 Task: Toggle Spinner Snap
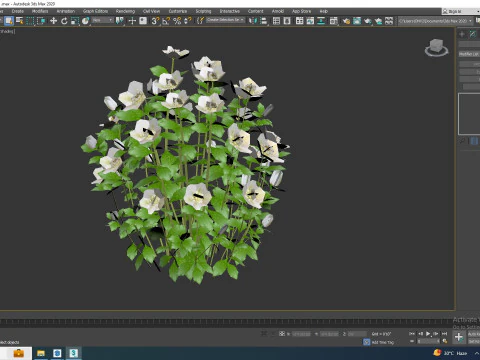tap(187, 21)
